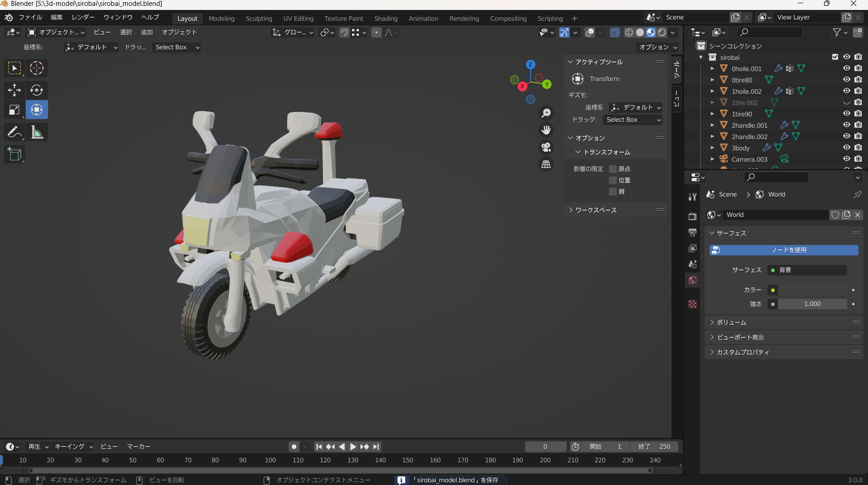
Task: Hide the 0tire80 object
Action: point(847,80)
